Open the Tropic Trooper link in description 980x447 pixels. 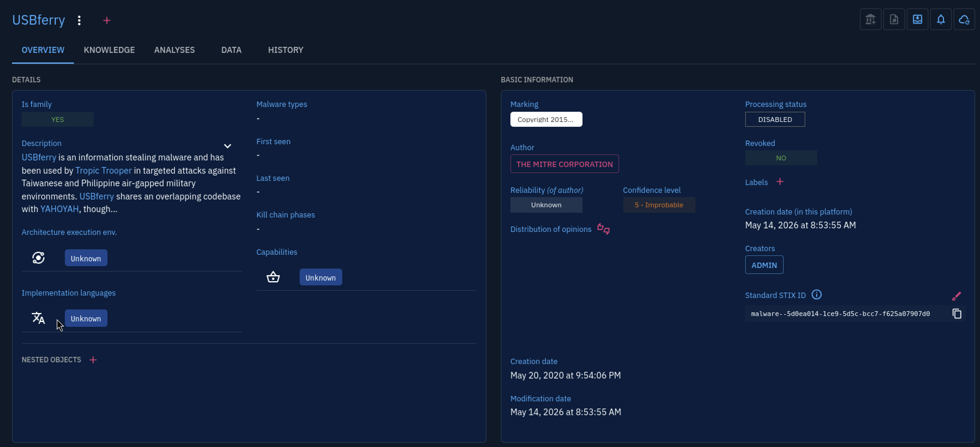pyautogui.click(x=104, y=171)
